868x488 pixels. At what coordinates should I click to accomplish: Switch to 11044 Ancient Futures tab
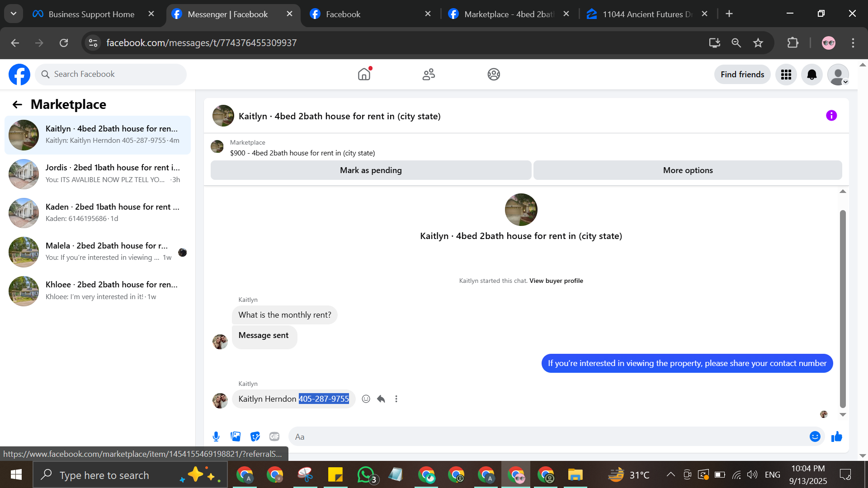point(647,14)
